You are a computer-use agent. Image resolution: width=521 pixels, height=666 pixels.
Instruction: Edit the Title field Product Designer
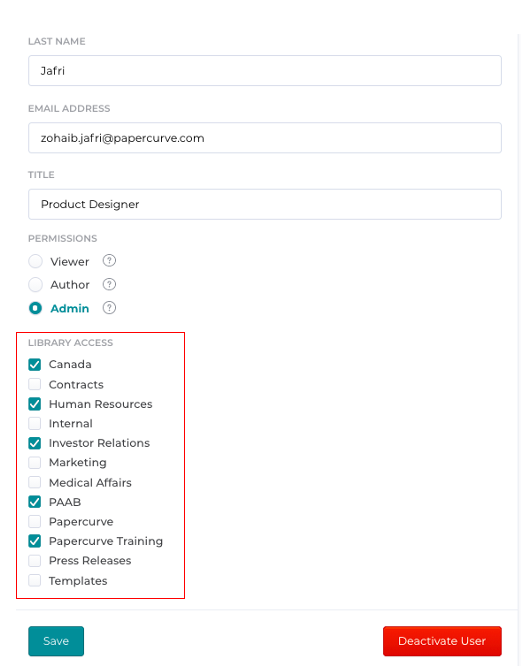point(265,204)
